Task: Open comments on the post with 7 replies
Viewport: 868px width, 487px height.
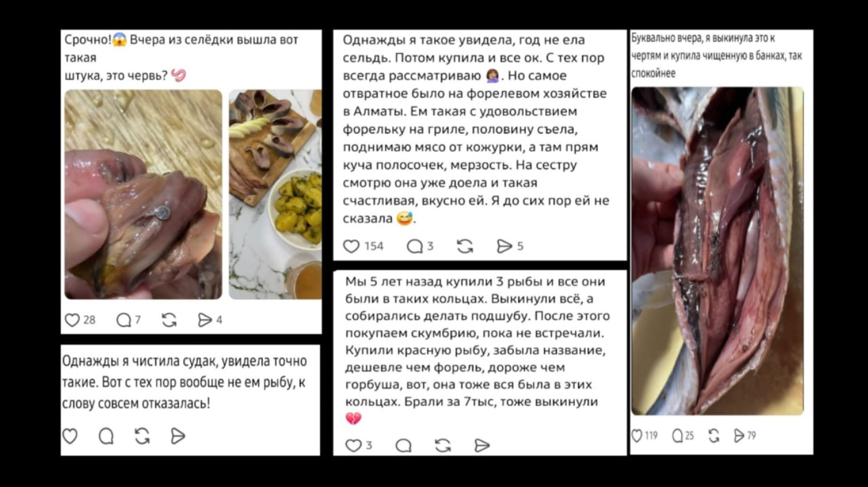Action: (123, 320)
